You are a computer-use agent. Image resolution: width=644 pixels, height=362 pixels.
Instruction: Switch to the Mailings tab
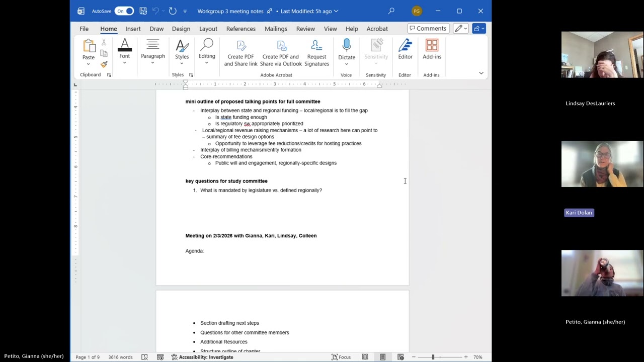276,29
